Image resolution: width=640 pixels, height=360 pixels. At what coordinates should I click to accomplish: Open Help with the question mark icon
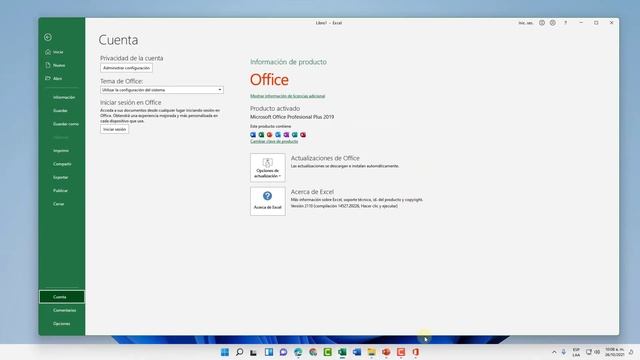[566, 23]
